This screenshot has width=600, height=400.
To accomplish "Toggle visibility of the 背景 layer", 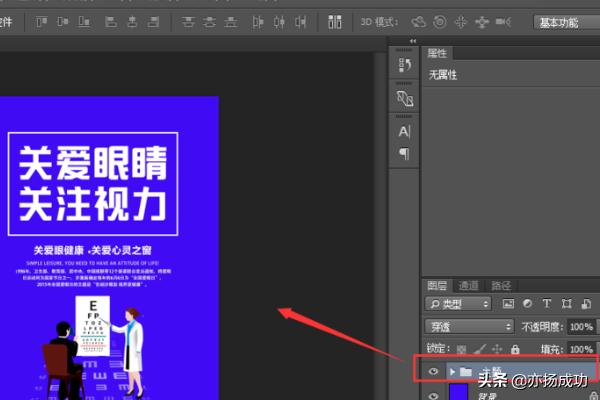I will click(433, 395).
